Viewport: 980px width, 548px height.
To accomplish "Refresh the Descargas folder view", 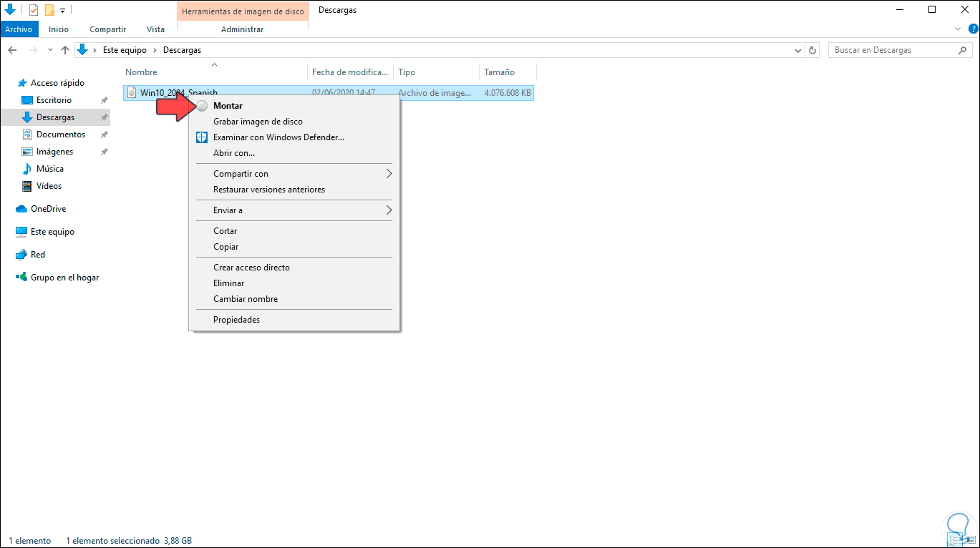I will (x=812, y=50).
